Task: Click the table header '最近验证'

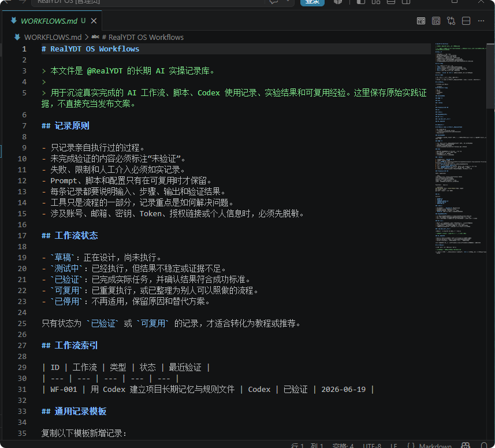Action: pyautogui.click(x=185, y=368)
